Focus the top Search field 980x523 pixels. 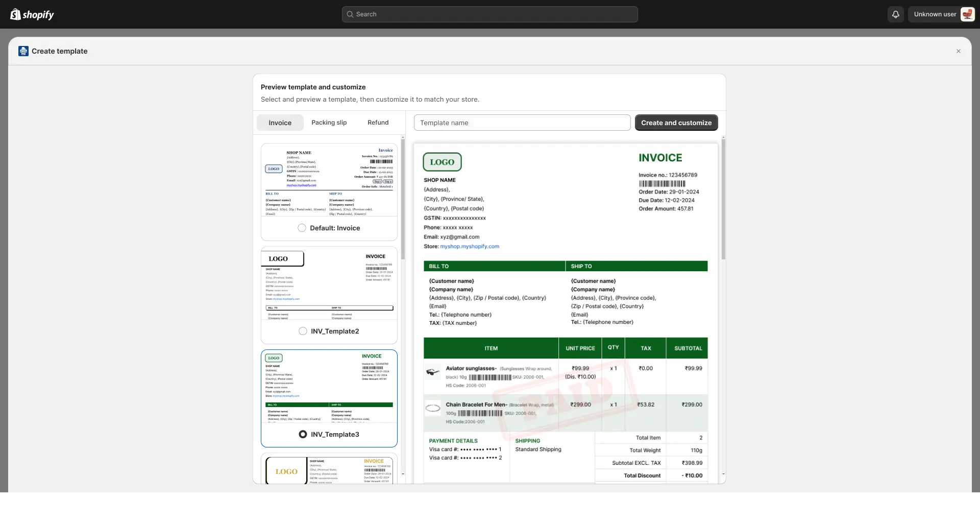coord(490,14)
